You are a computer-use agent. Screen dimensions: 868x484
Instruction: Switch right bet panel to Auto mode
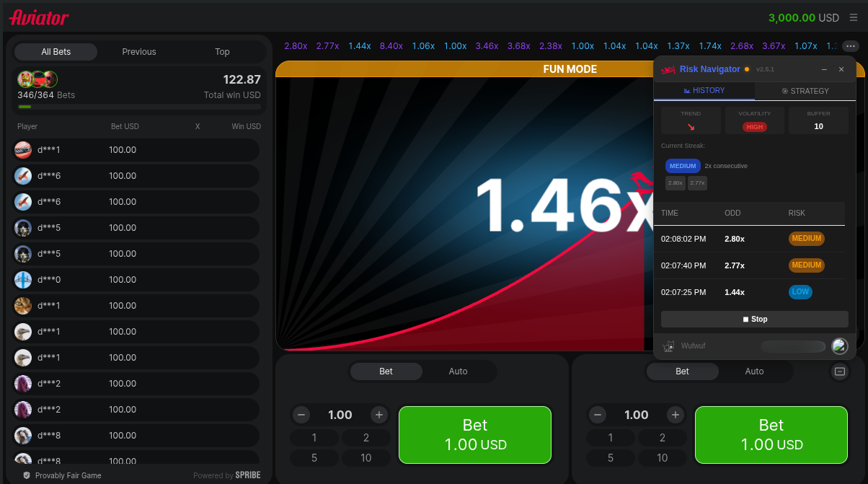(754, 371)
